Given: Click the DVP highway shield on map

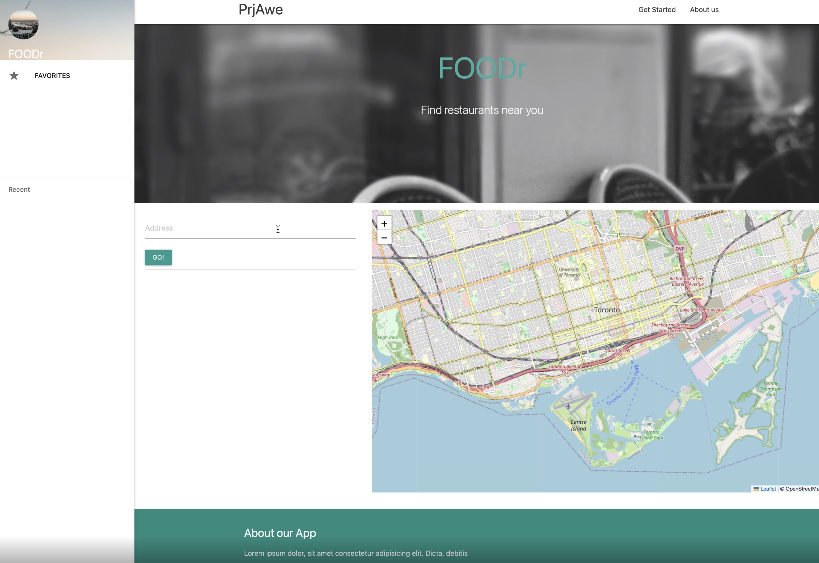Looking at the screenshot, I should 680,248.
